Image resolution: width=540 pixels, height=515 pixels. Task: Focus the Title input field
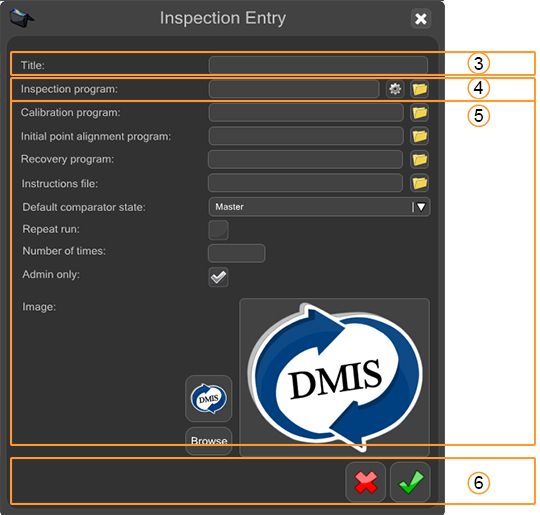click(x=318, y=65)
